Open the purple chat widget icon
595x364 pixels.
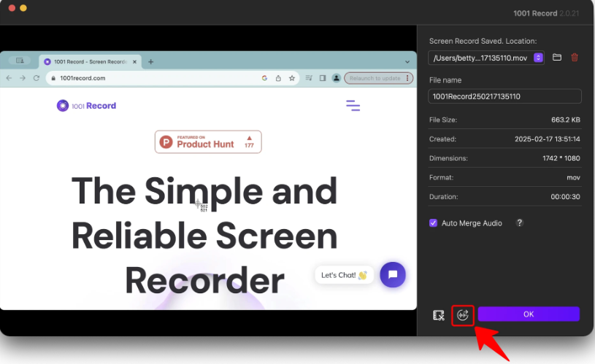point(393,274)
